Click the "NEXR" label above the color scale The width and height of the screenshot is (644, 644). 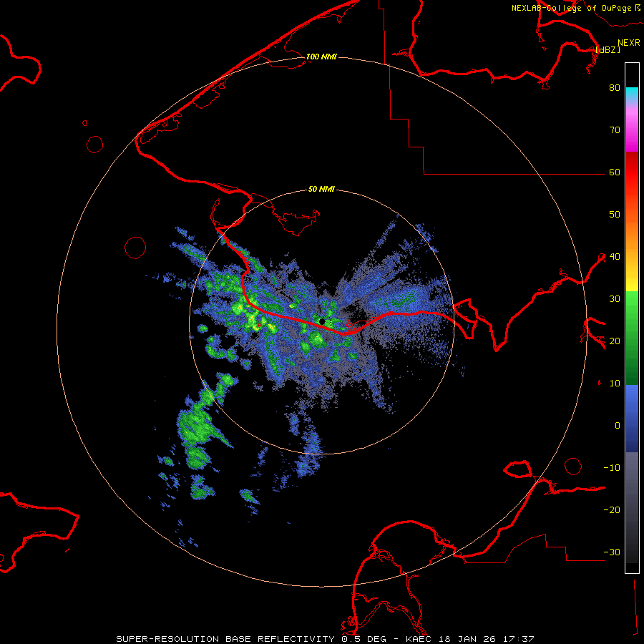coord(628,43)
